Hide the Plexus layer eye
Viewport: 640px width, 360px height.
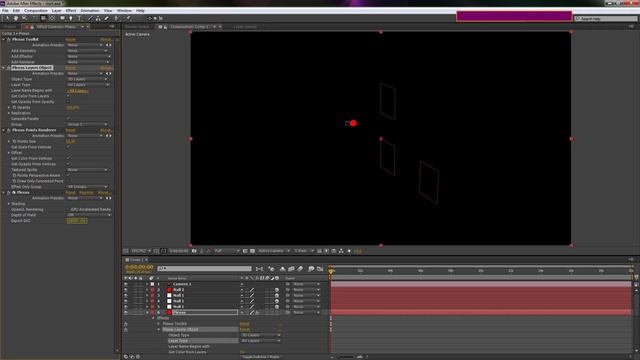(126, 312)
